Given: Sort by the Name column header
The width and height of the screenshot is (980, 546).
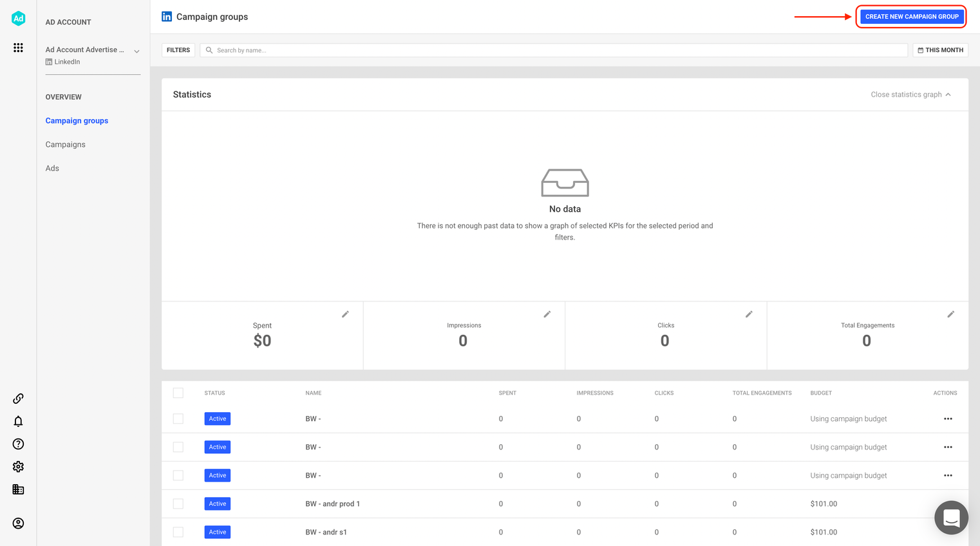Looking at the screenshot, I should [x=313, y=393].
